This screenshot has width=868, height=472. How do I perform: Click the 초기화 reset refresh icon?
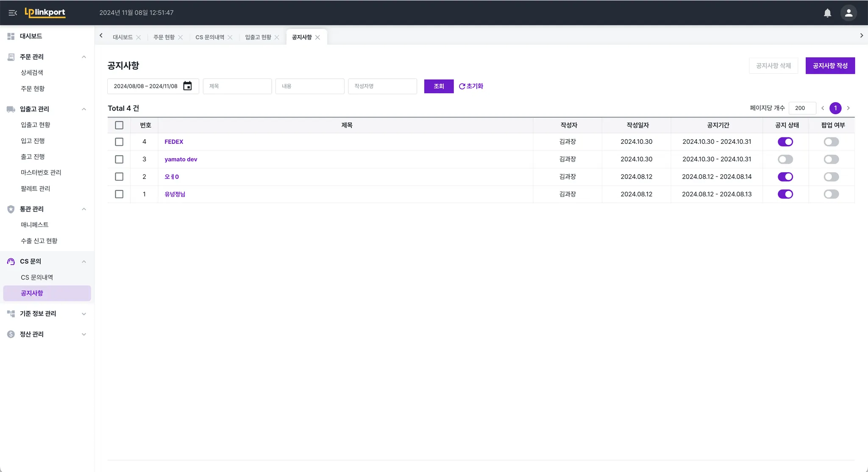click(462, 86)
